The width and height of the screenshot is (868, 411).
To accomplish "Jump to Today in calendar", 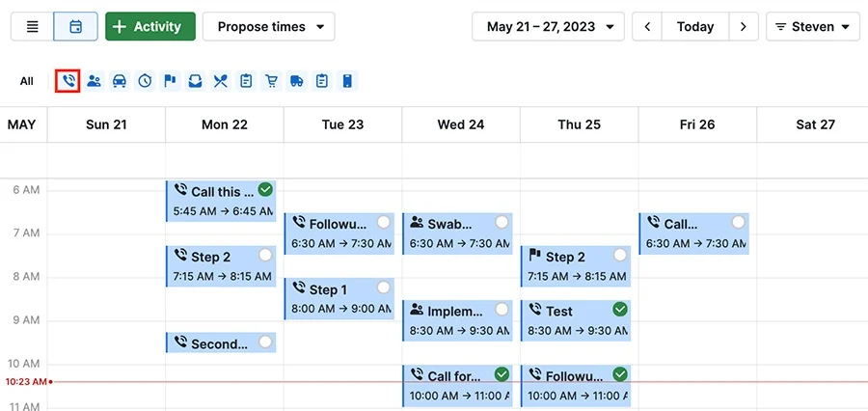I will click(695, 27).
